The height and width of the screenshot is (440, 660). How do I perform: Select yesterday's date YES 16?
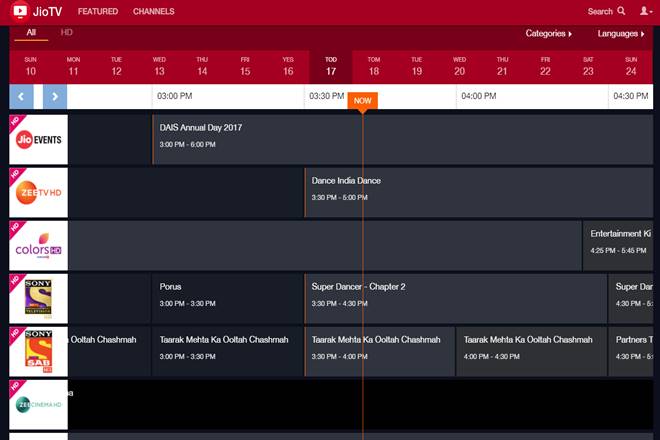[288, 67]
